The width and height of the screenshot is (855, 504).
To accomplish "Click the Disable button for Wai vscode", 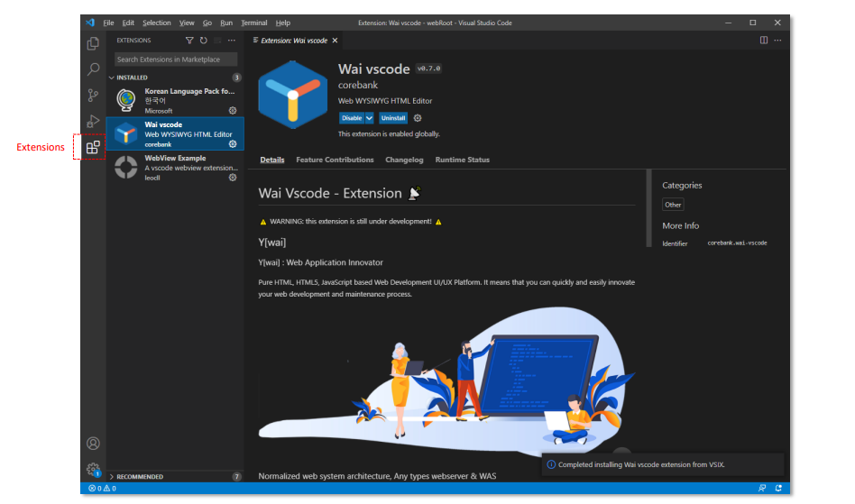I will click(x=352, y=118).
